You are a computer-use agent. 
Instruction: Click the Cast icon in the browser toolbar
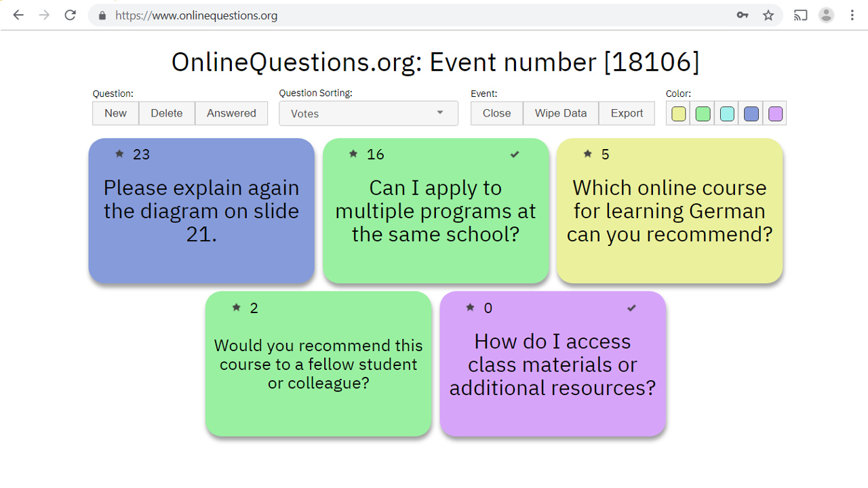click(x=800, y=14)
